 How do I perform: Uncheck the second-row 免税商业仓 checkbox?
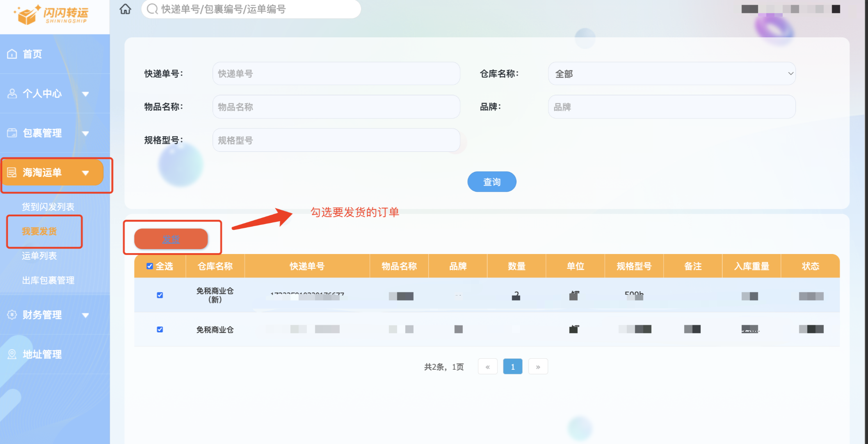(160, 329)
